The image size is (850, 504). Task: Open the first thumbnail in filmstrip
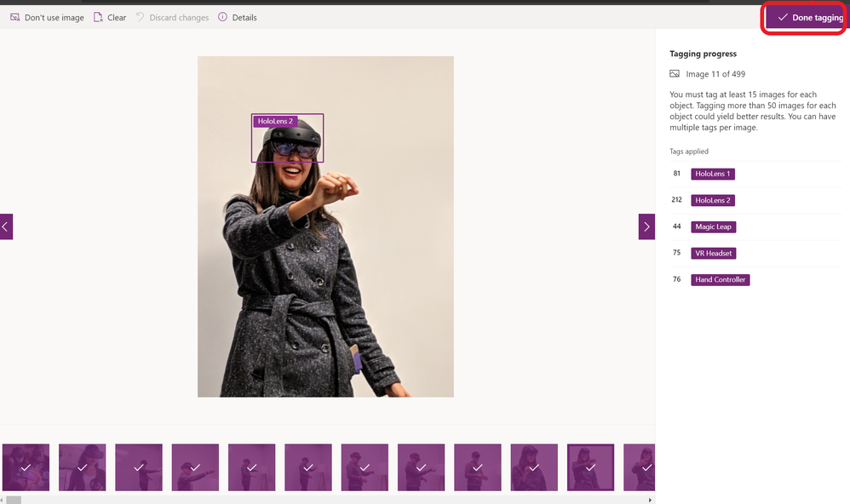(26, 467)
